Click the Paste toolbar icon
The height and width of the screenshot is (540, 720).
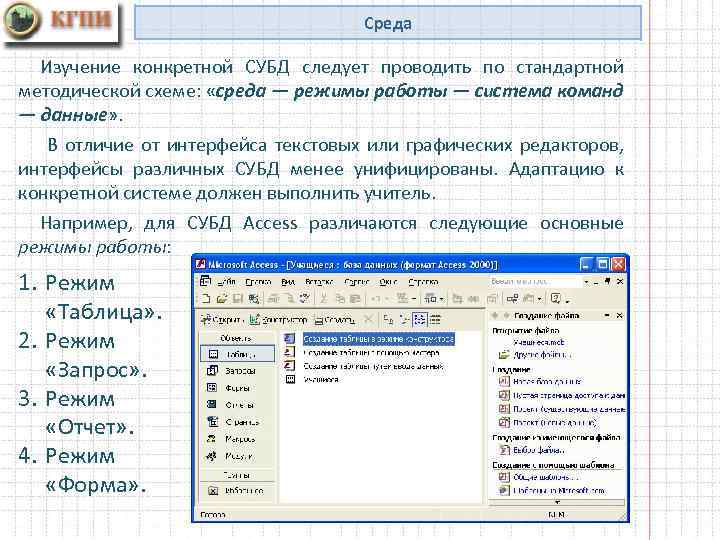(355, 298)
